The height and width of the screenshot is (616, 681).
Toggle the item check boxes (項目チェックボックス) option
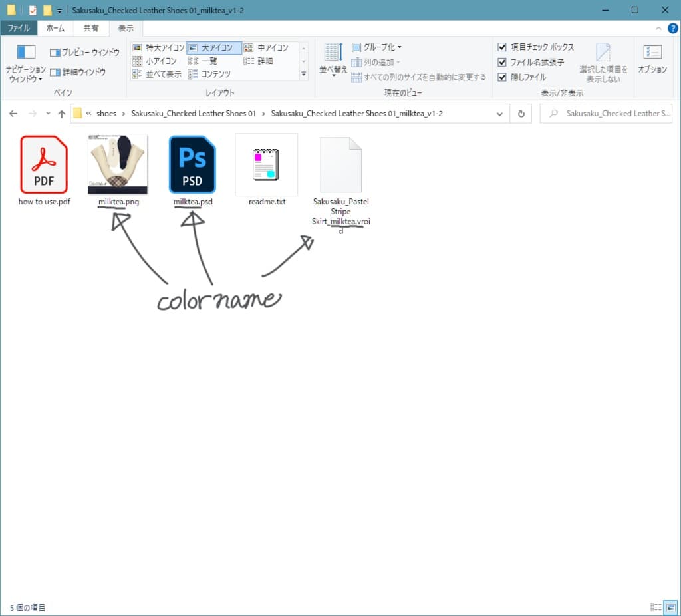click(x=503, y=47)
